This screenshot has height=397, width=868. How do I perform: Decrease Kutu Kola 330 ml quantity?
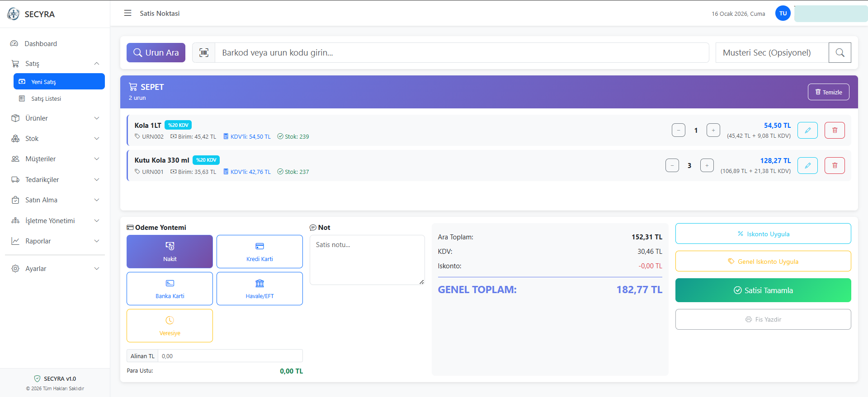coord(672,166)
